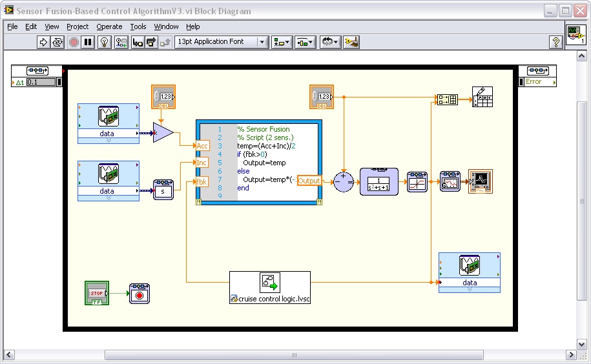Click the Run arrow button

coord(43,42)
